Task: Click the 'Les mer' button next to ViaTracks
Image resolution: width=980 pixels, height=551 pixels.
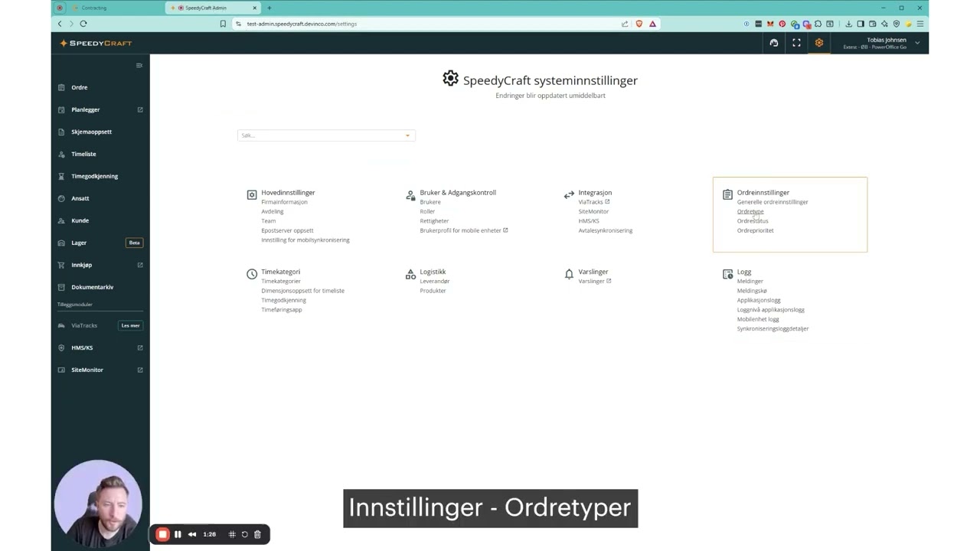Action: click(x=130, y=325)
